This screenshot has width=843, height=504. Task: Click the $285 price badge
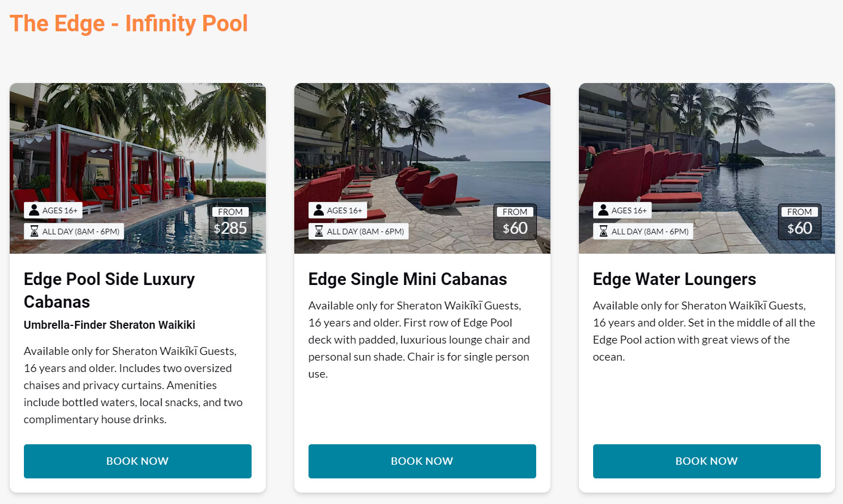pos(230,222)
